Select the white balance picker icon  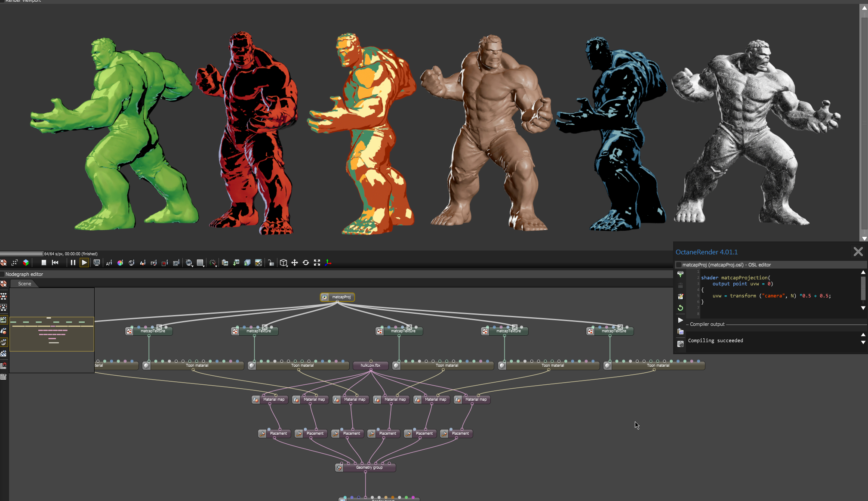coord(120,263)
